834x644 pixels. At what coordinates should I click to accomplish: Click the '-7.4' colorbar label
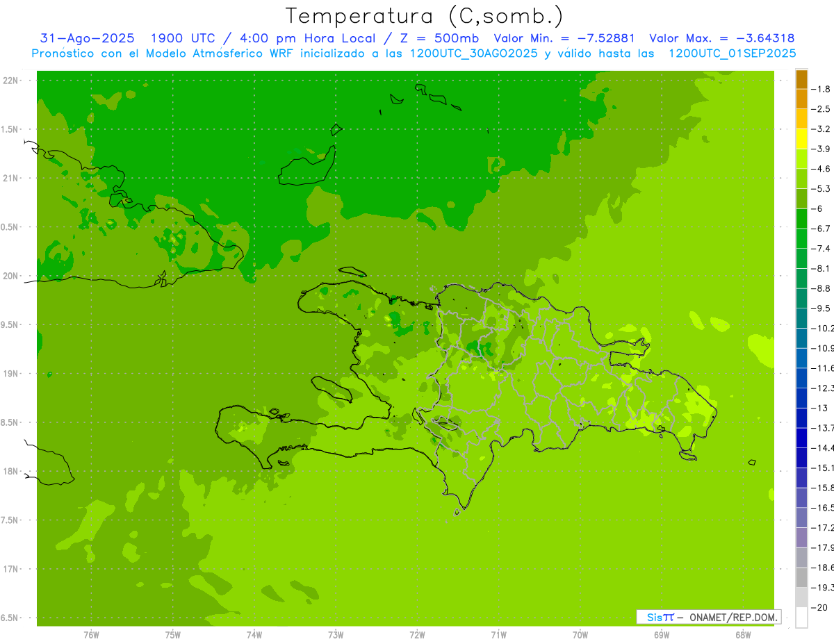(821, 249)
